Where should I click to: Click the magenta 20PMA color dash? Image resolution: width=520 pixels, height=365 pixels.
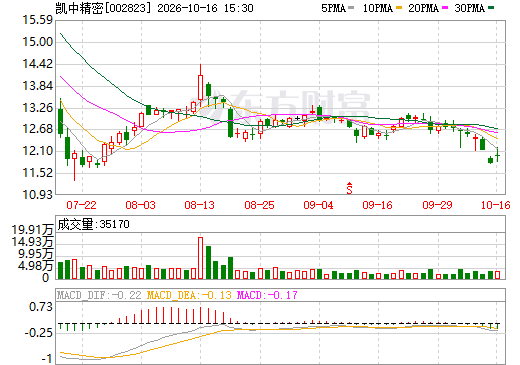coord(445,7)
